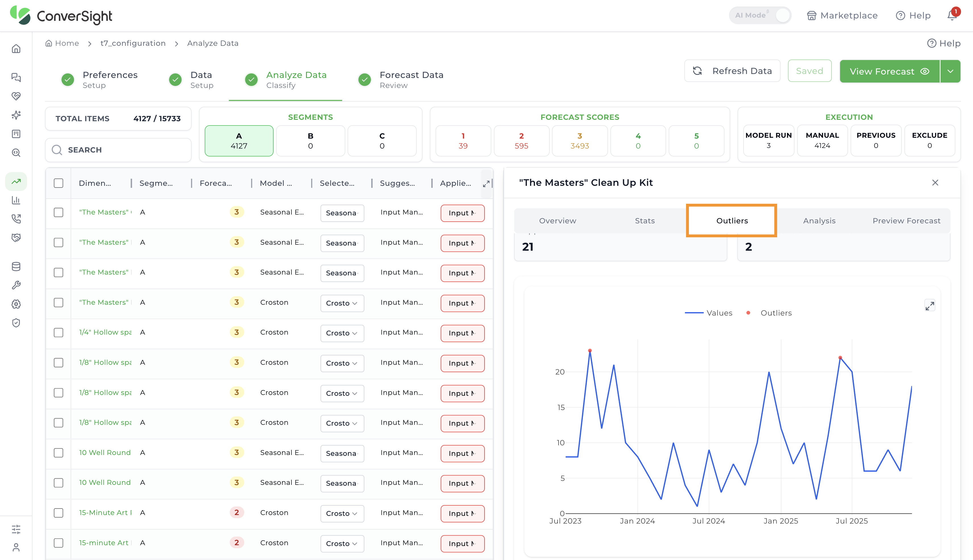Open the bar chart icon in sidebar
Image resolution: width=973 pixels, height=560 pixels.
pyautogui.click(x=16, y=200)
